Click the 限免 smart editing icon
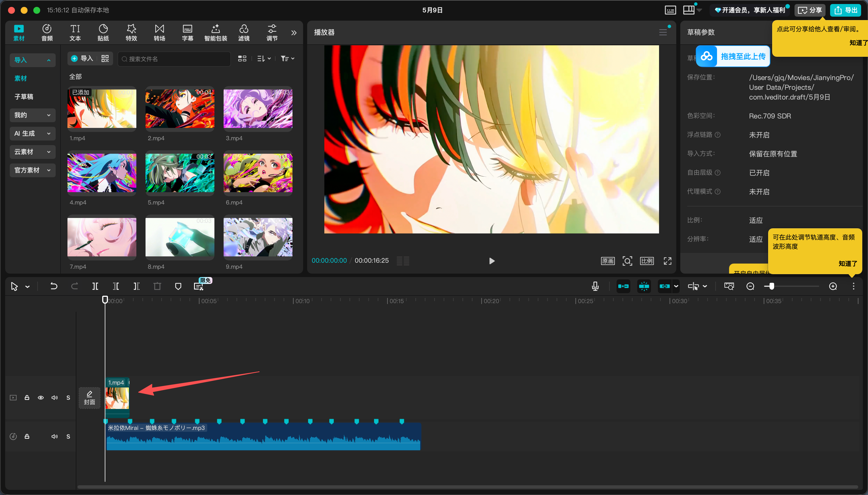 pyautogui.click(x=199, y=286)
